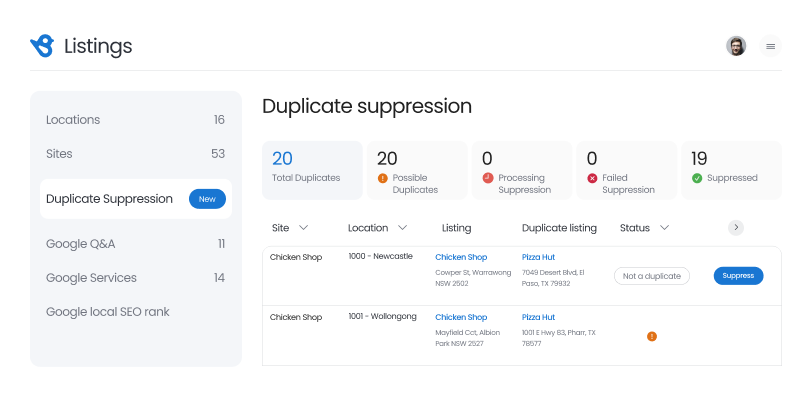812x397 pixels.
Task: Click the '1000 - Newcastle' location cell
Action: click(x=381, y=256)
